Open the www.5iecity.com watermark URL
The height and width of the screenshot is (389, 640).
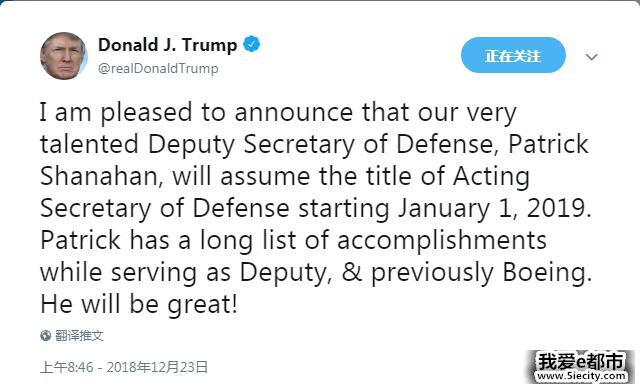click(581, 376)
